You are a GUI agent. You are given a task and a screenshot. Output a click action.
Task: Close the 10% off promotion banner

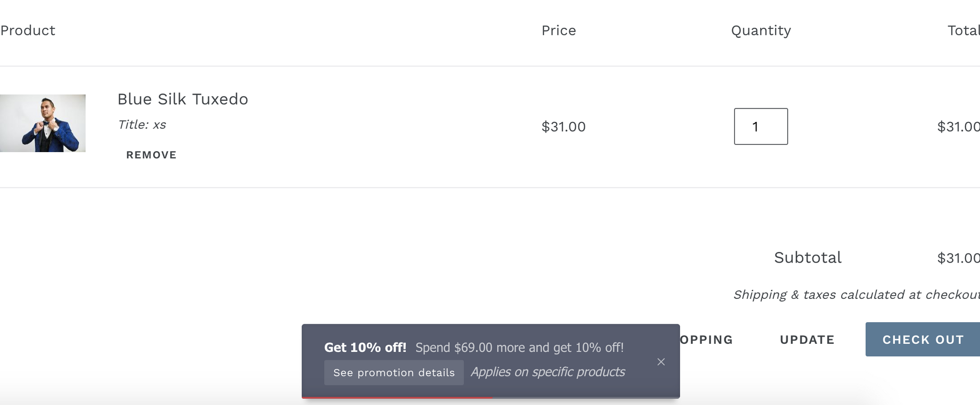tap(661, 362)
